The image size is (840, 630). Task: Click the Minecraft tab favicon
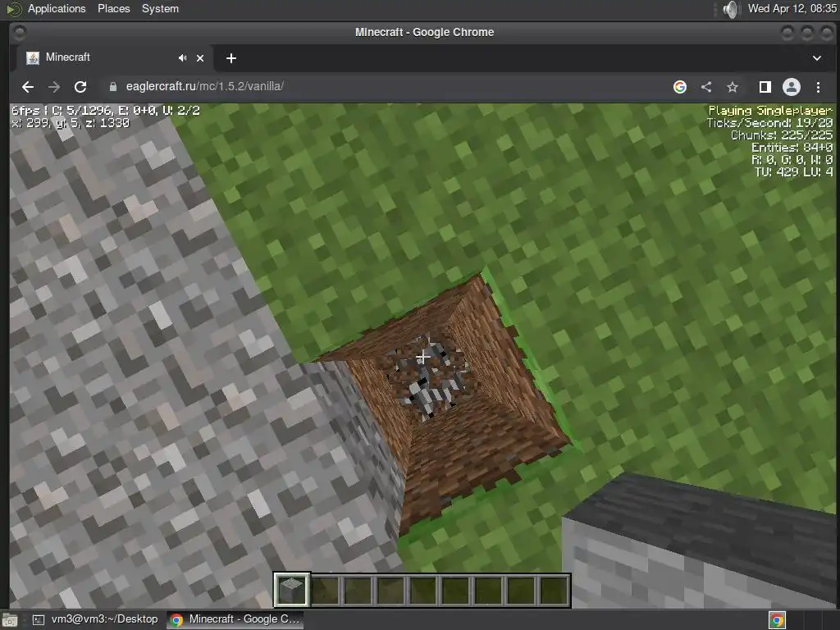point(33,58)
